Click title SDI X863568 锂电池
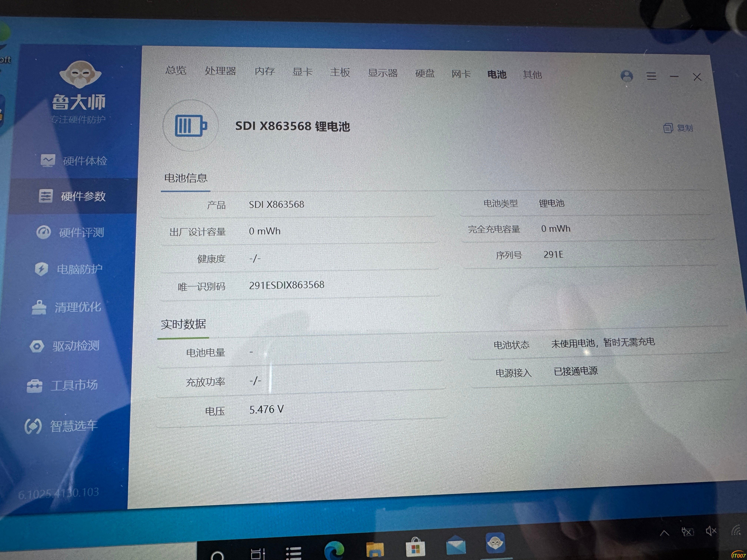747x560 pixels. point(293,126)
